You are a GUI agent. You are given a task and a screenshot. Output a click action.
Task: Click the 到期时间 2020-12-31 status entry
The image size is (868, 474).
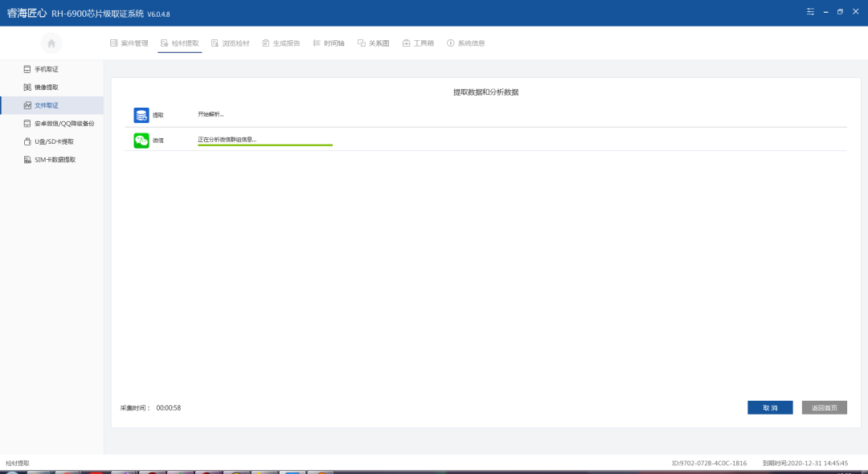[x=805, y=463]
